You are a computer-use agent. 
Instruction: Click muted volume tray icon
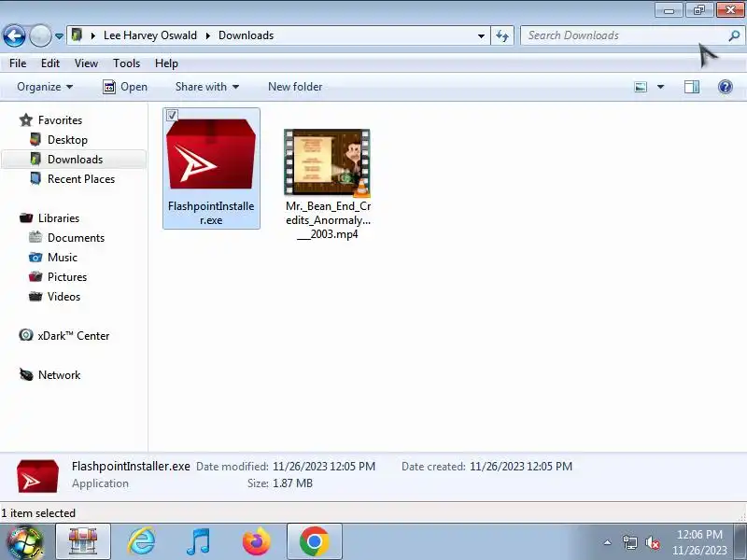652,542
